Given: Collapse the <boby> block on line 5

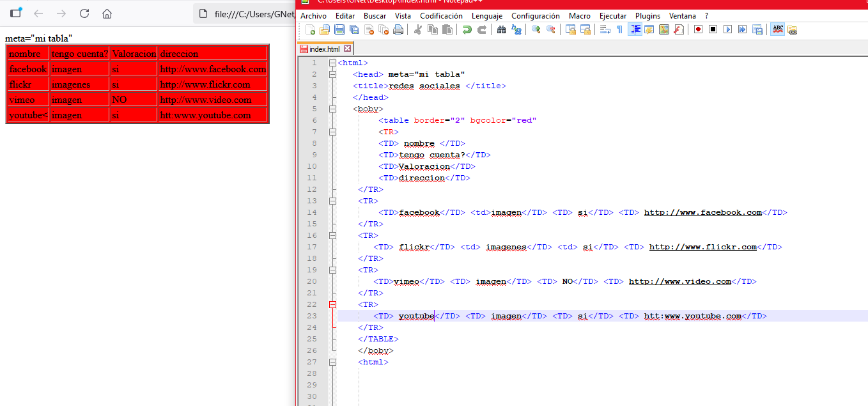Looking at the screenshot, I should click(x=332, y=109).
